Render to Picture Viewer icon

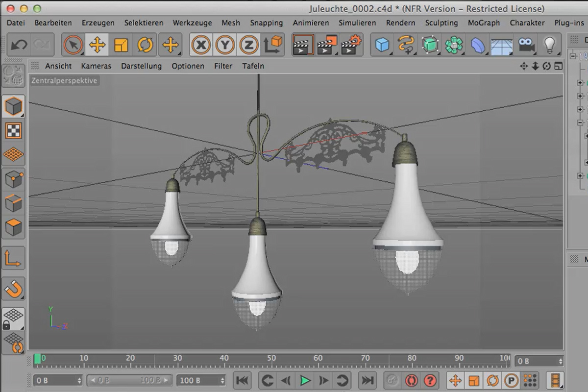click(327, 45)
